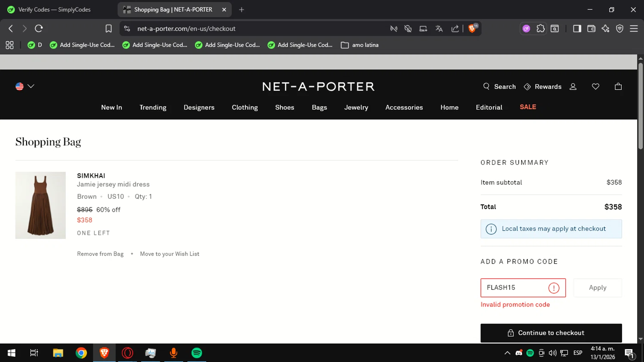Open the Editorial menu

489,107
